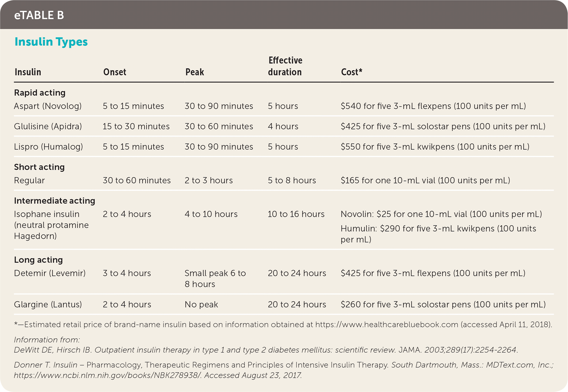Image resolution: width=568 pixels, height=392 pixels.
Task: Select the "Glulisine (Apidra)" row name
Action: 48,126
